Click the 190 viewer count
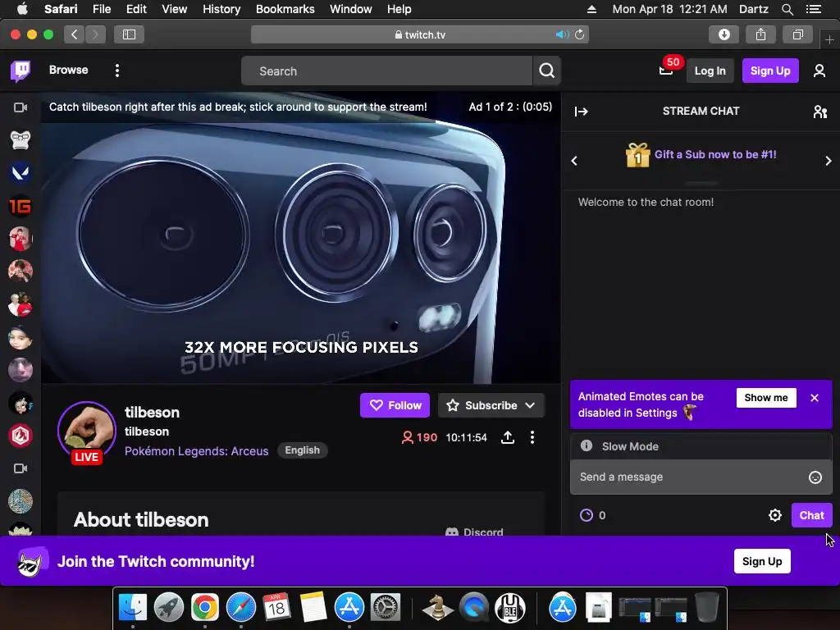Viewport: 840px width, 630px height. [x=419, y=438]
